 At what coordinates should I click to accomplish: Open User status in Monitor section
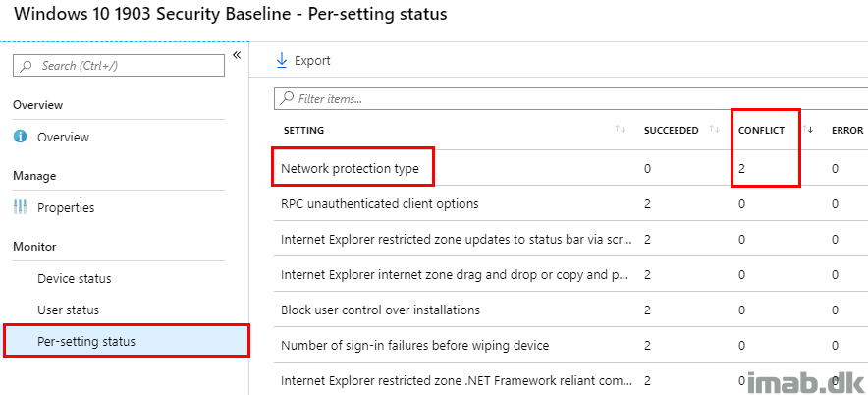[68, 310]
